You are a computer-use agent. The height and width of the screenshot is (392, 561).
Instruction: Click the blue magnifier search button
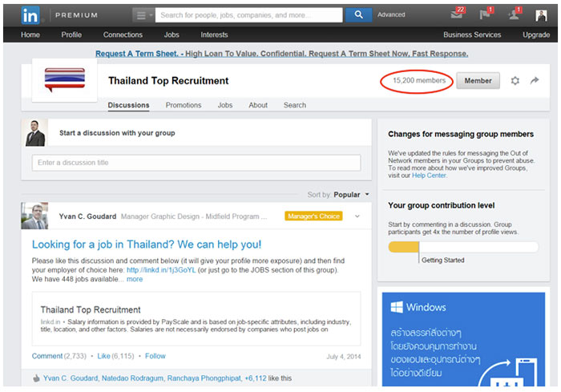click(358, 15)
